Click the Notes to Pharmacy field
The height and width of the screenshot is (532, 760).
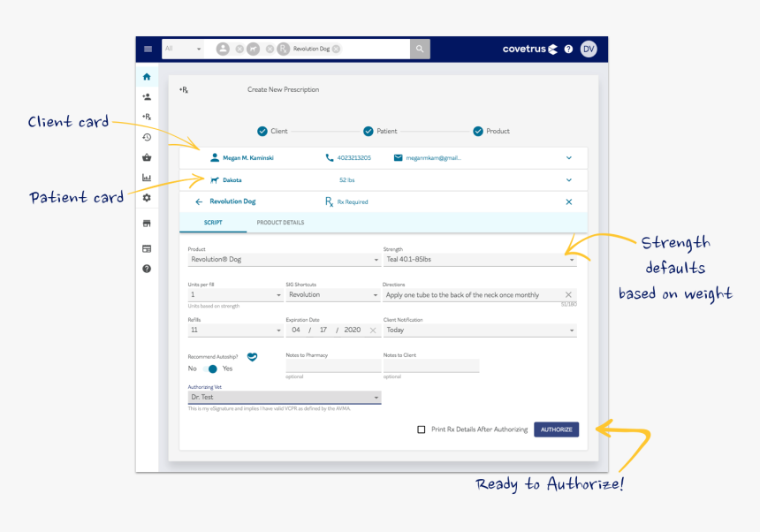coord(333,365)
